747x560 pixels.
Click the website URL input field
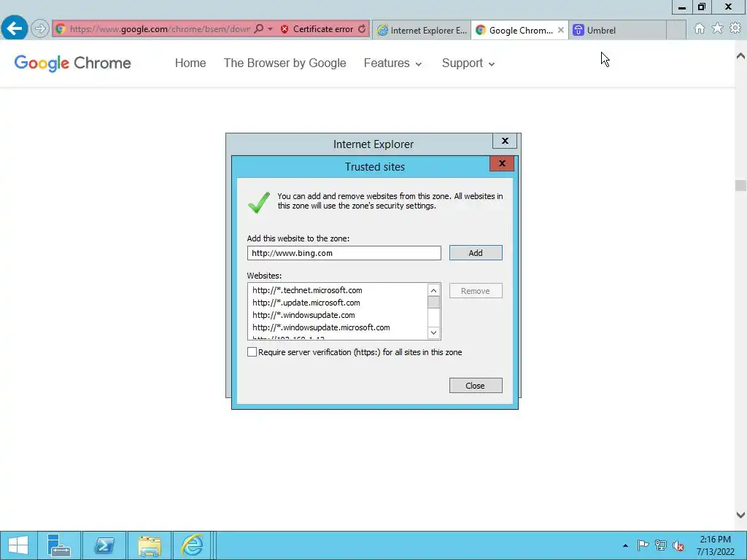[x=344, y=253]
